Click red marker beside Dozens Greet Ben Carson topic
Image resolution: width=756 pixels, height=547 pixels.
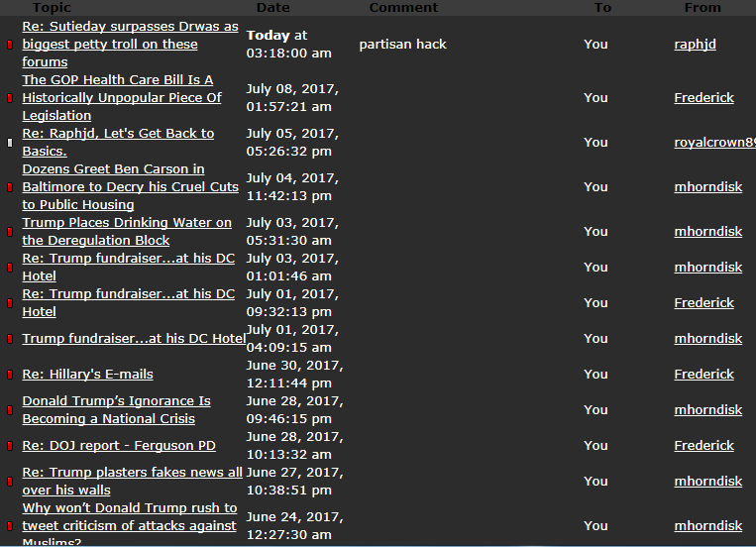10,187
